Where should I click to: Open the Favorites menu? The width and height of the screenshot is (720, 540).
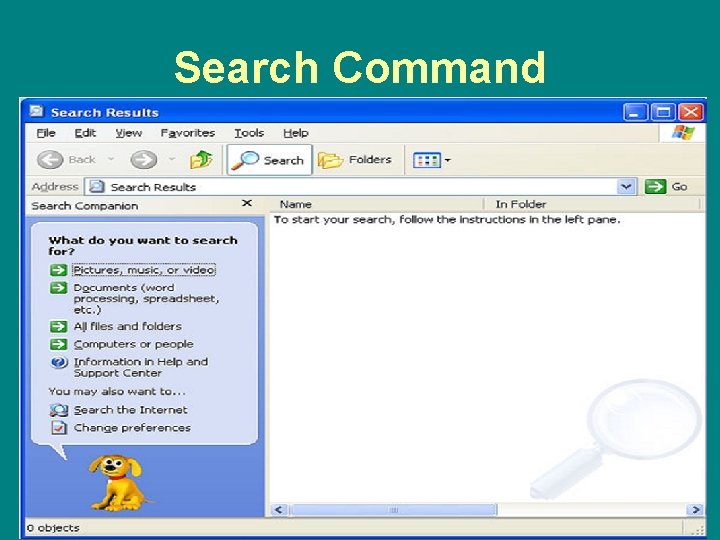tap(187, 133)
